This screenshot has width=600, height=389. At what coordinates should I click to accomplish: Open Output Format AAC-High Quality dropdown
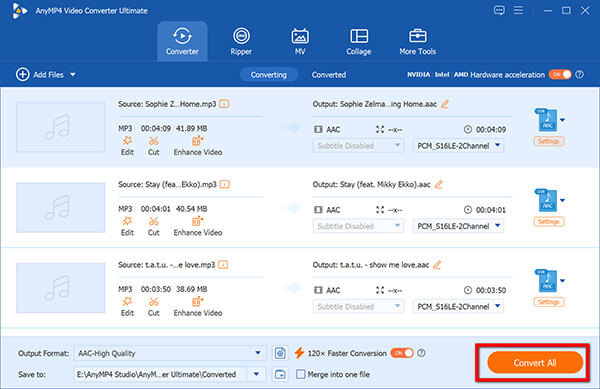[x=170, y=353]
